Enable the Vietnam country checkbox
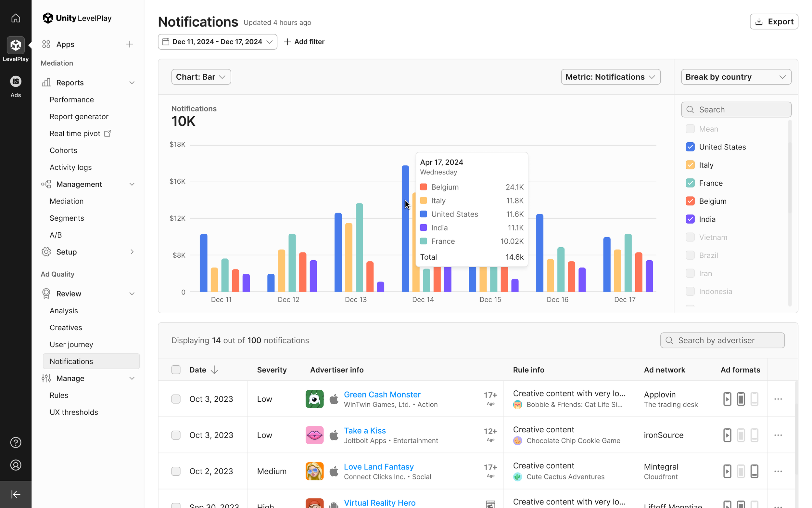This screenshot has width=812, height=508. click(690, 237)
